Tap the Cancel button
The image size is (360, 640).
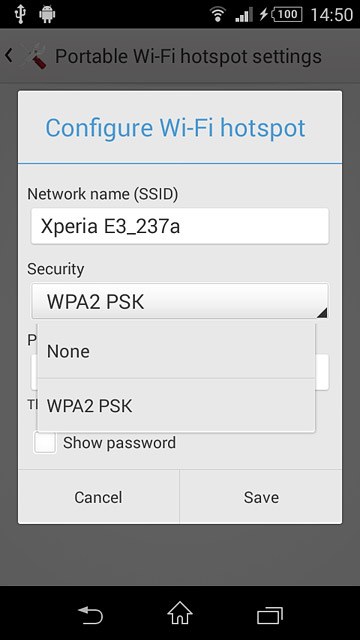coord(98,497)
